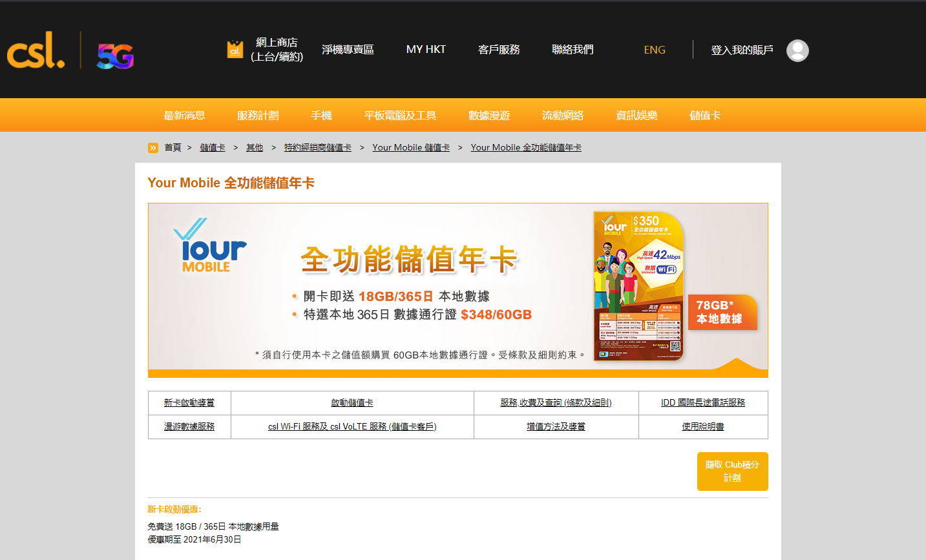
Task: Open csl Wi-Fi 服務及 VoLTE 服務 link
Action: 352,427
